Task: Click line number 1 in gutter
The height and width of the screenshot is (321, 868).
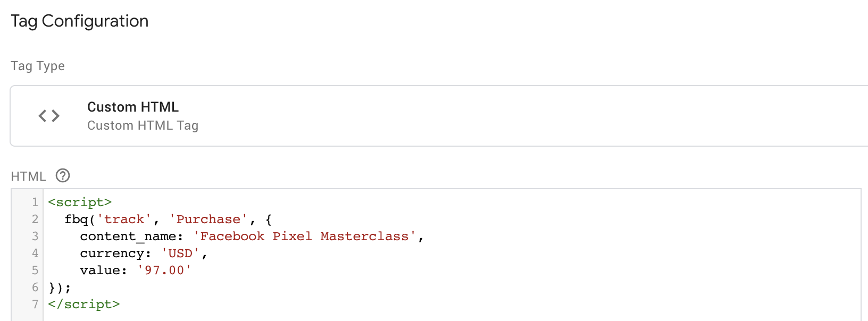Action: click(35, 202)
